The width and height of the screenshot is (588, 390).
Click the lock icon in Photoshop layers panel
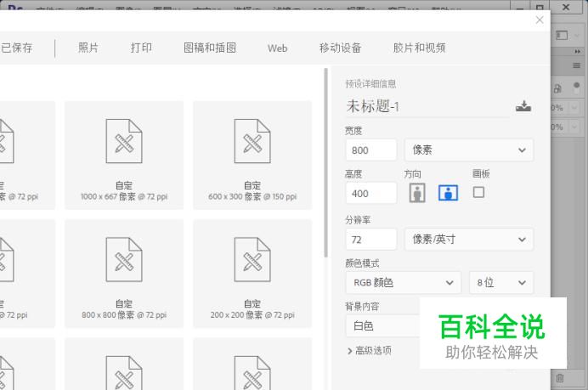557,88
